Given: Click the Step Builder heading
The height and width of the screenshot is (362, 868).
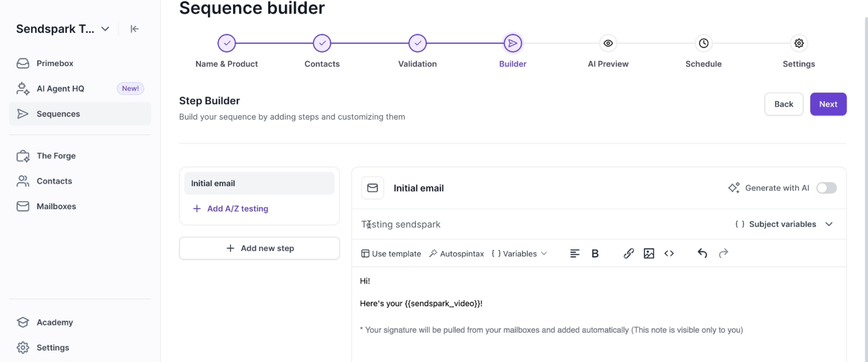Looking at the screenshot, I should (209, 101).
